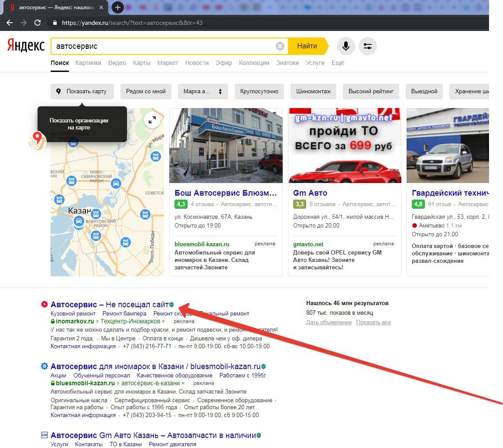Click verified badge after bluesmobil-kazan.ru title
Viewport: 503px width, 448px height.
pos(263,366)
